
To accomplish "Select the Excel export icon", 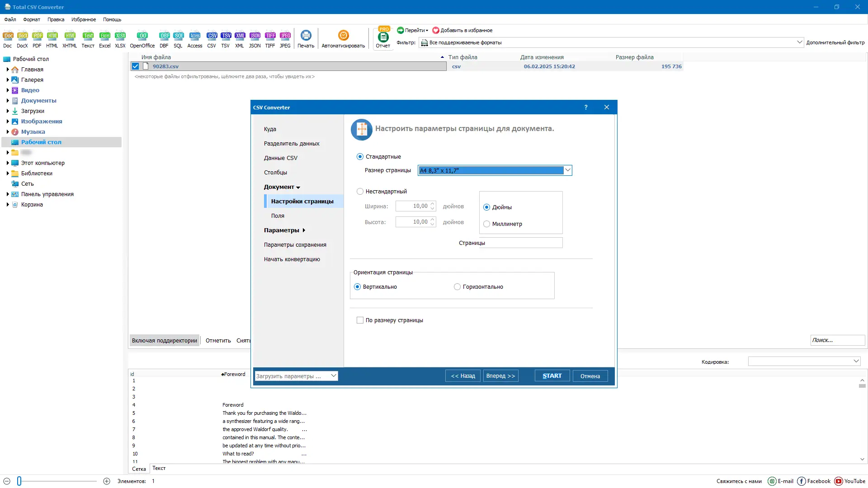I will [x=104, y=39].
